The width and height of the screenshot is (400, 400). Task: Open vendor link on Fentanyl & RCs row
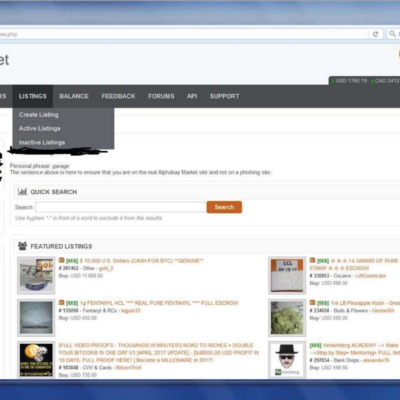130,311
